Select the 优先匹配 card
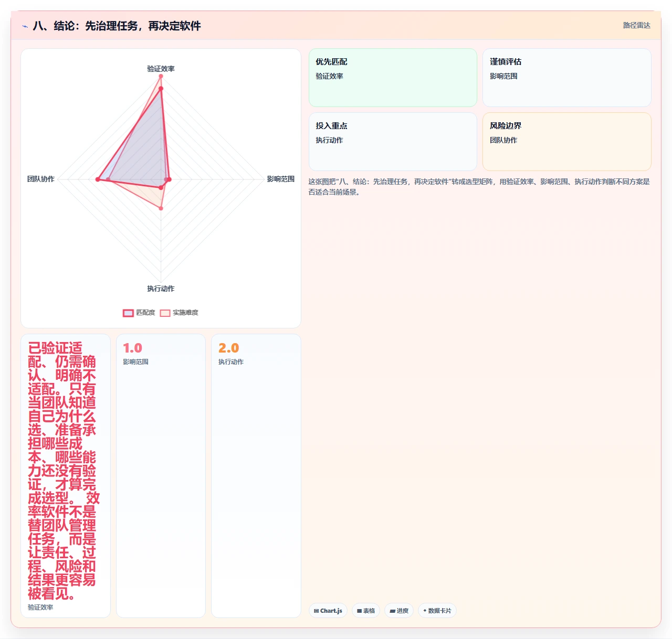 tap(393, 78)
